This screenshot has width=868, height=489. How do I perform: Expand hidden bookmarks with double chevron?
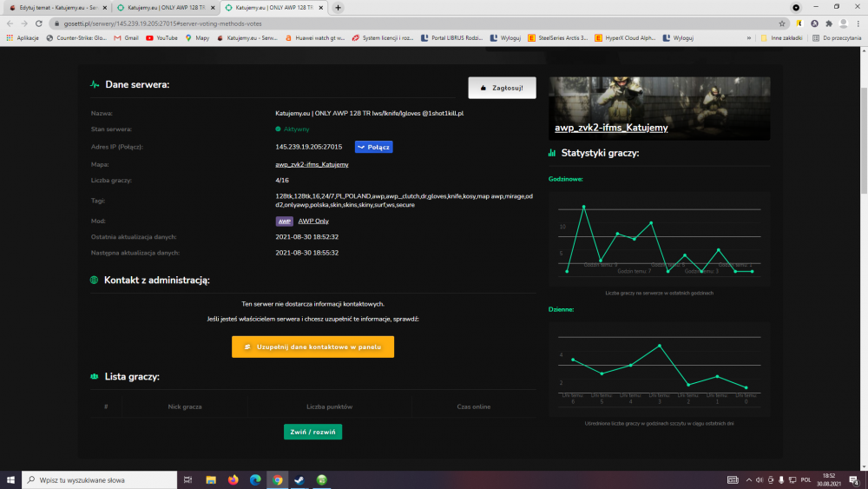(x=749, y=37)
